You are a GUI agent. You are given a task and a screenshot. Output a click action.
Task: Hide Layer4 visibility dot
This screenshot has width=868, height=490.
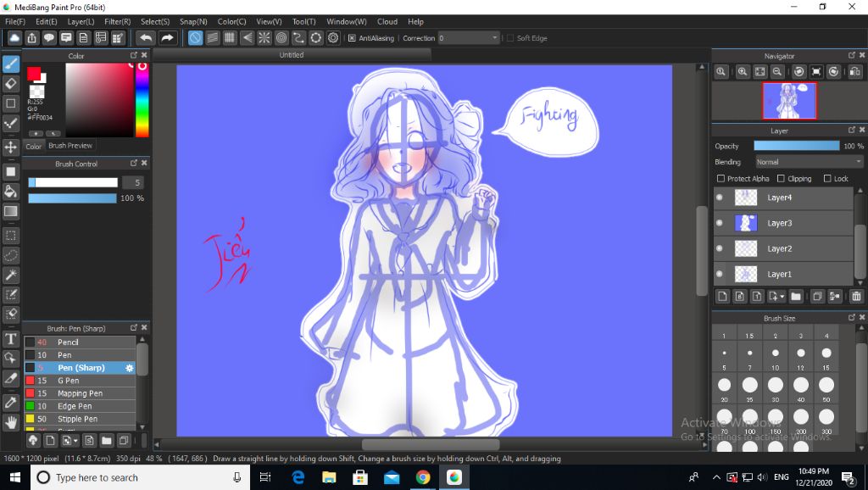point(719,198)
